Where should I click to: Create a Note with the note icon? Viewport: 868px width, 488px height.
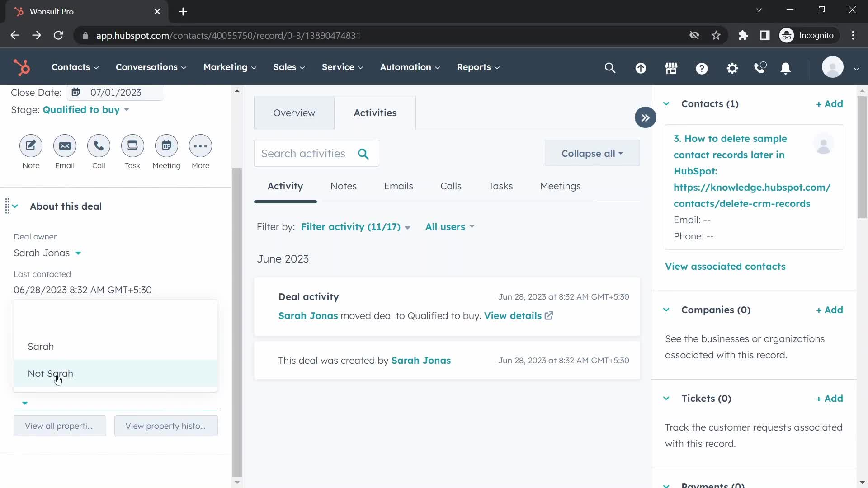click(31, 146)
